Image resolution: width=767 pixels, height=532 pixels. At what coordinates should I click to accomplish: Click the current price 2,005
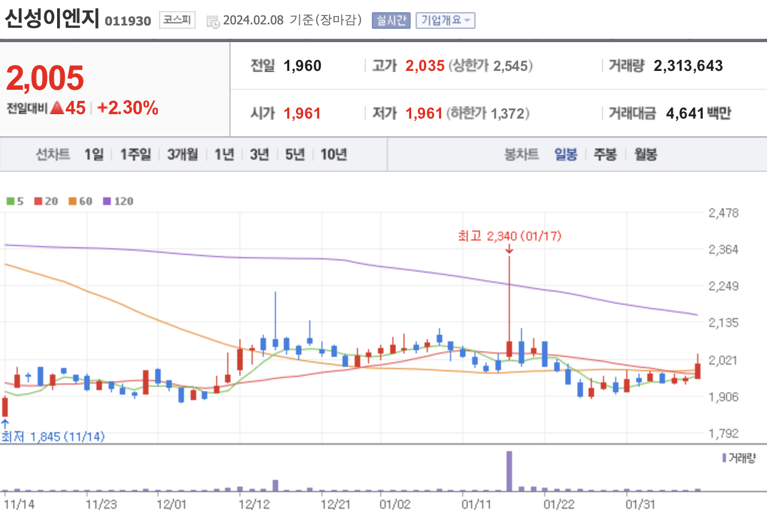click(x=45, y=78)
